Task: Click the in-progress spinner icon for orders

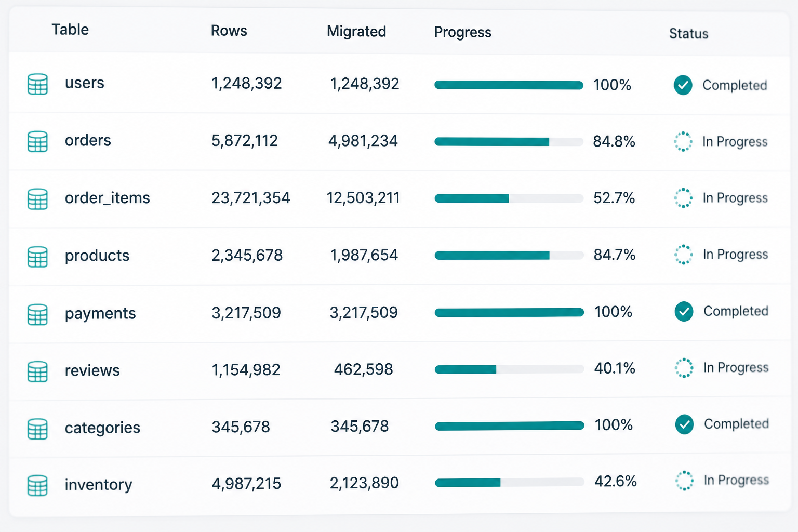Action: pyautogui.click(x=683, y=141)
